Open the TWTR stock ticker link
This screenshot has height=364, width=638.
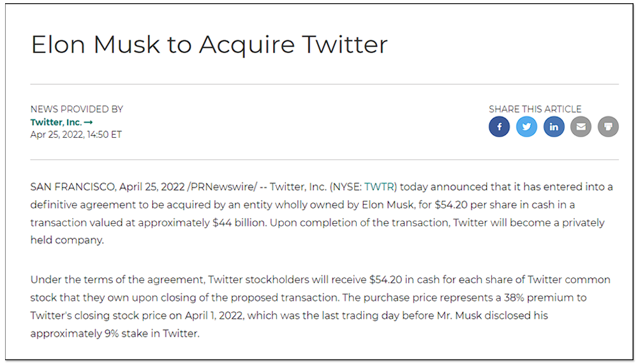379,187
